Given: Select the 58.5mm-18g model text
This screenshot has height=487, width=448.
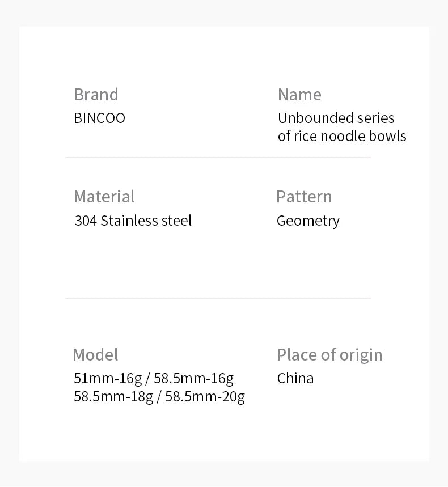Looking at the screenshot, I should (x=113, y=396).
